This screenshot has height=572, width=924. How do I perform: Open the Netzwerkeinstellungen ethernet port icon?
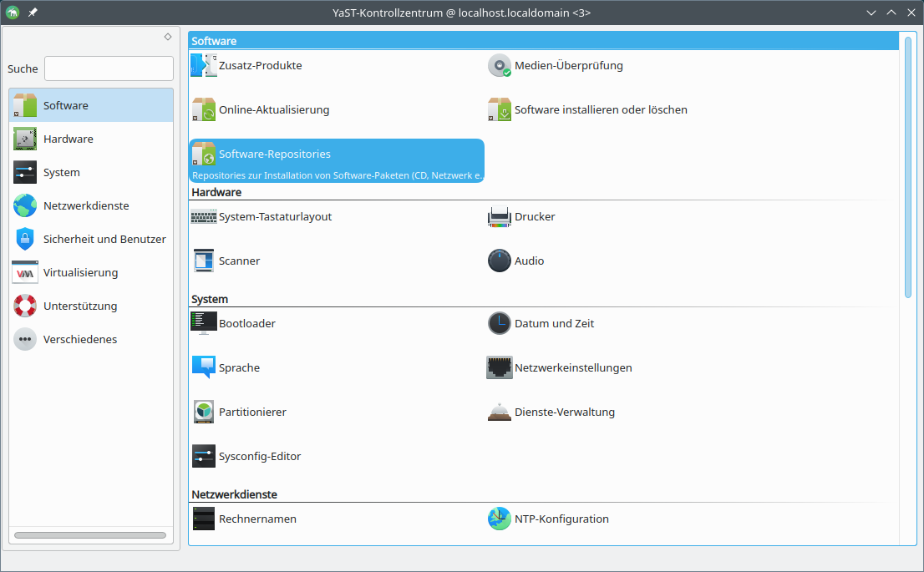(499, 367)
